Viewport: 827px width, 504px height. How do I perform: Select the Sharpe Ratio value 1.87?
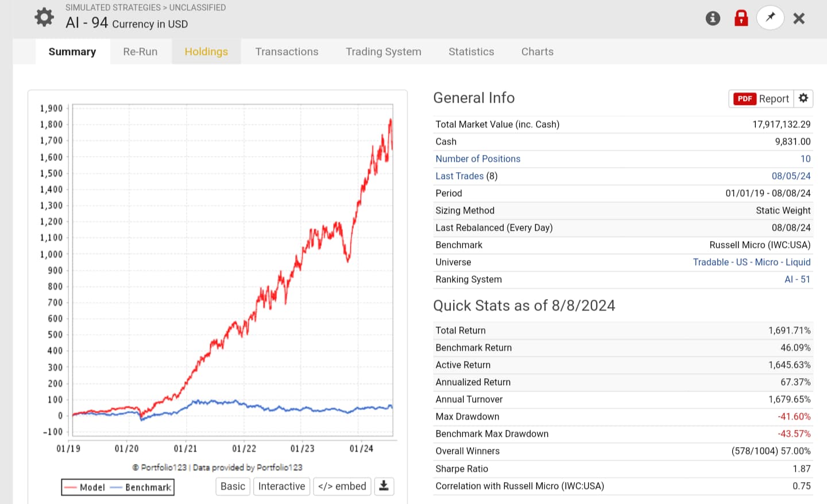(x=802, y=469)
